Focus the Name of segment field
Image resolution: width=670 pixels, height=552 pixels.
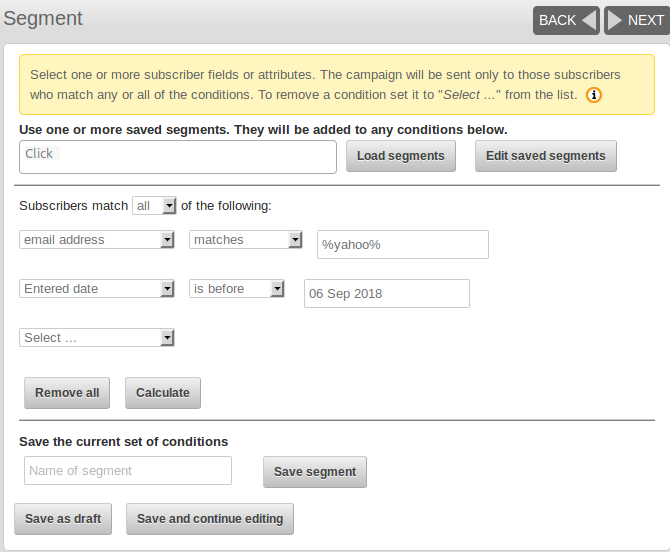click(x=128, y=470)
